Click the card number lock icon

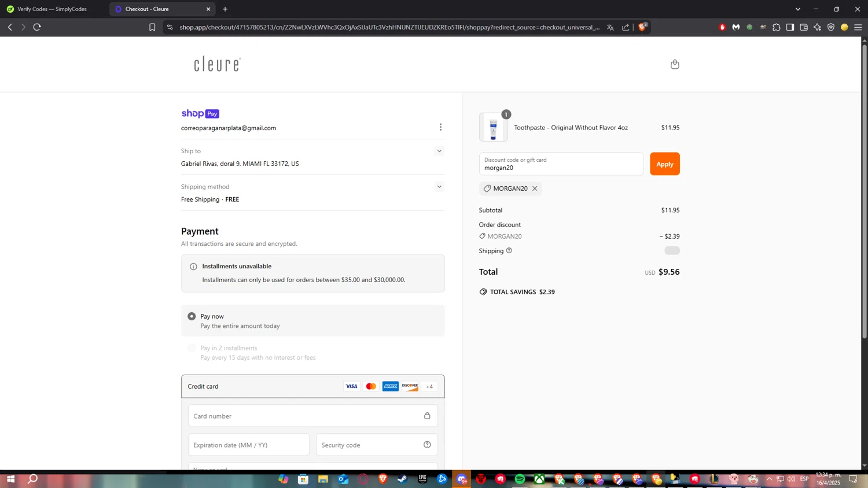427,416
